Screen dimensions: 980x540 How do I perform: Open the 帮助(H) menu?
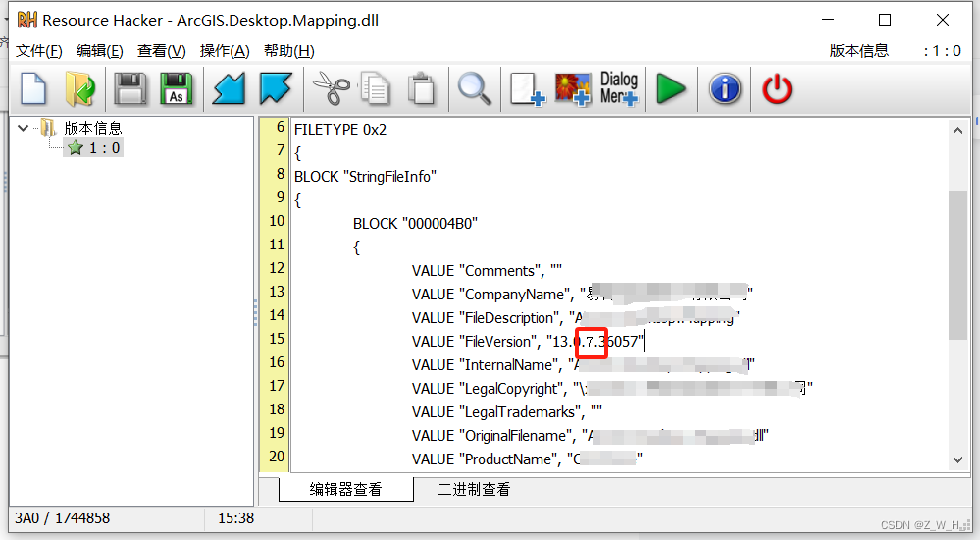[x=288, y=51]
